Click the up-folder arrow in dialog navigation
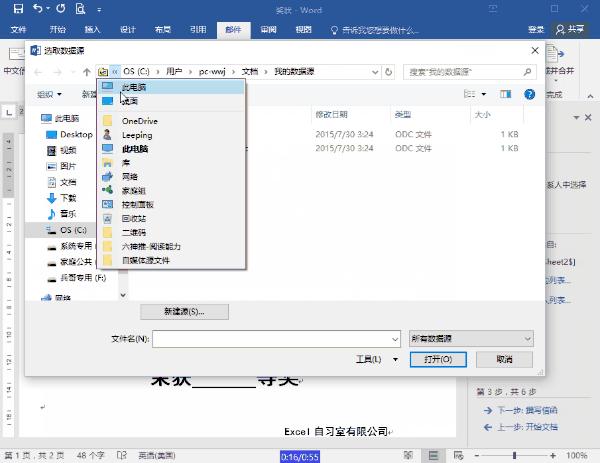600x463 pixels. 87,72
